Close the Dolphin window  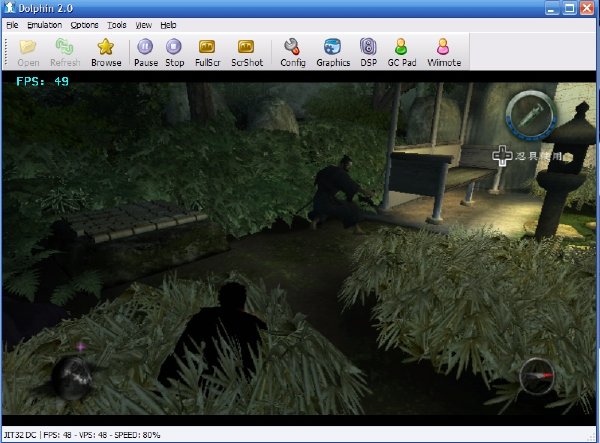[x=587, y=8]
